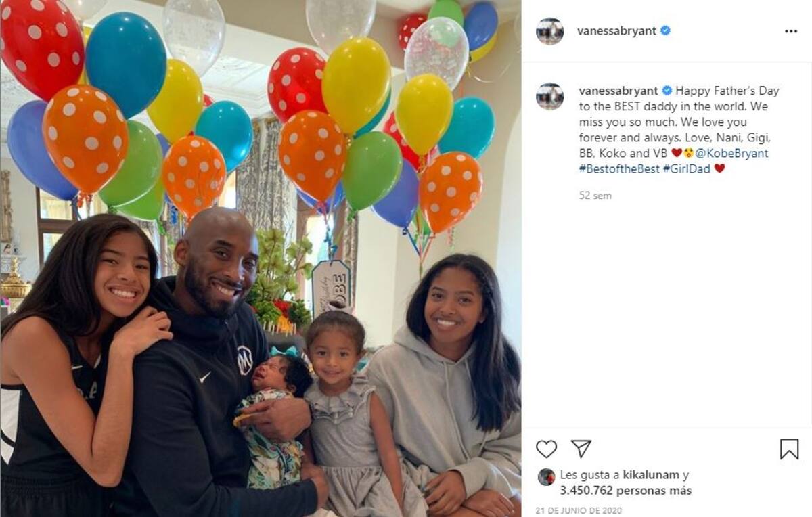Screen dimensions: 812x517
Task: Open profile picture in post header
Action: pos(549,31)
